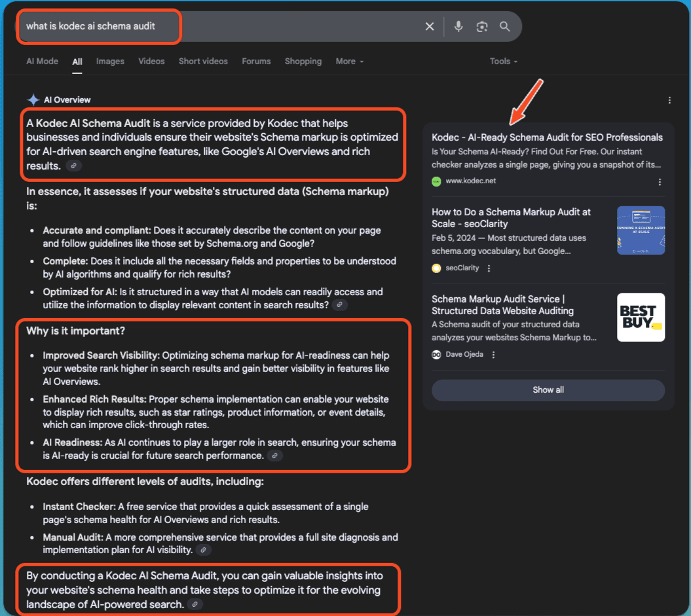
Task: Click the www.kodec.net source URL
Action: pyautogui.click(x=471, y=181)
